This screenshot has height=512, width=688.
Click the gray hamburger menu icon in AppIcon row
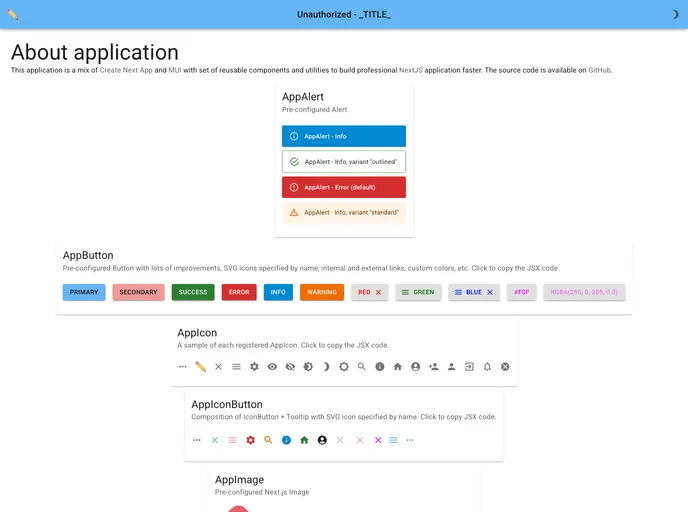click(236, 366)
